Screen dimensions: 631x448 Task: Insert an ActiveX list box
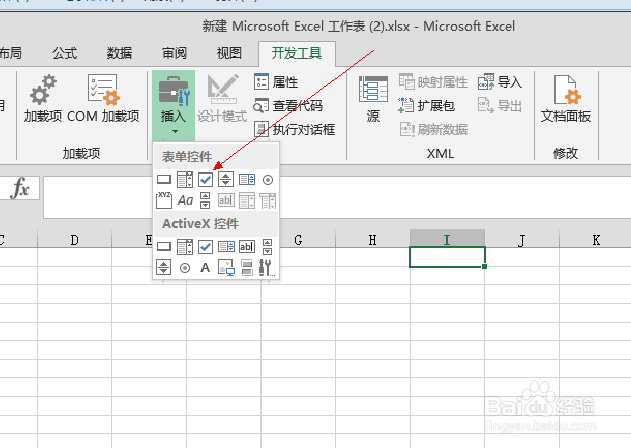pyautogui.click(x=226, y=246)
